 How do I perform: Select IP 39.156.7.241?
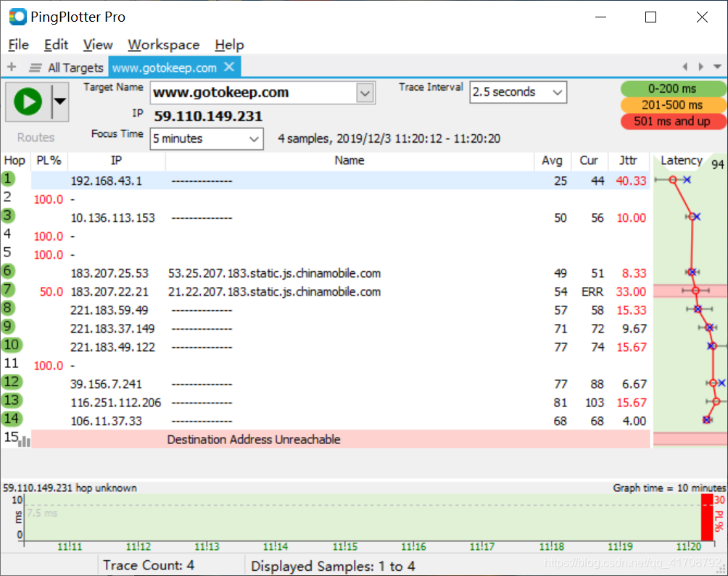pos(106,385)
